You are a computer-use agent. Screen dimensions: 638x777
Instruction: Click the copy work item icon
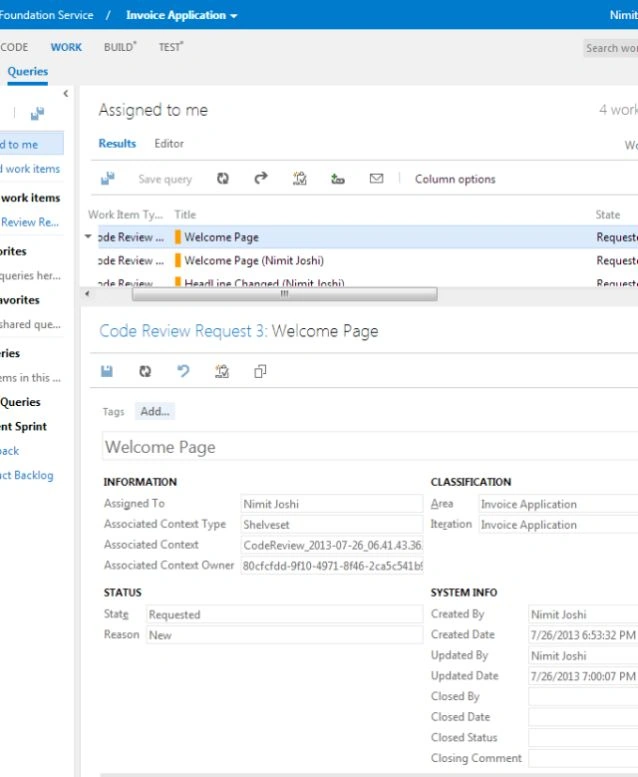pyautogui.click(x=260, y=371)
